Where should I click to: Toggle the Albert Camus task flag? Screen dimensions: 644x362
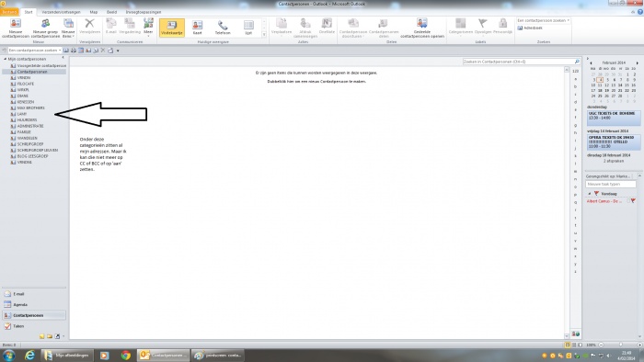pyautogui.click(x=633, y=201)
